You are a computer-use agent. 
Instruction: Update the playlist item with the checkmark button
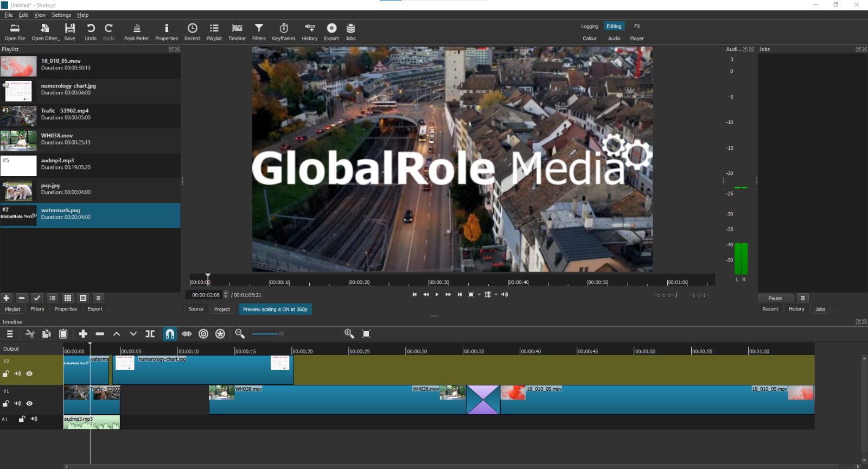pos(37,298)
